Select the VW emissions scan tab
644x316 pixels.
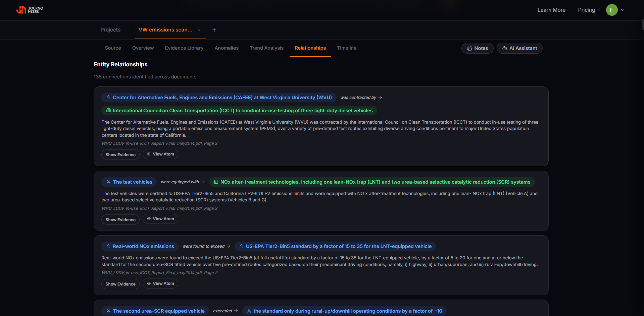[x=165, y=30]
